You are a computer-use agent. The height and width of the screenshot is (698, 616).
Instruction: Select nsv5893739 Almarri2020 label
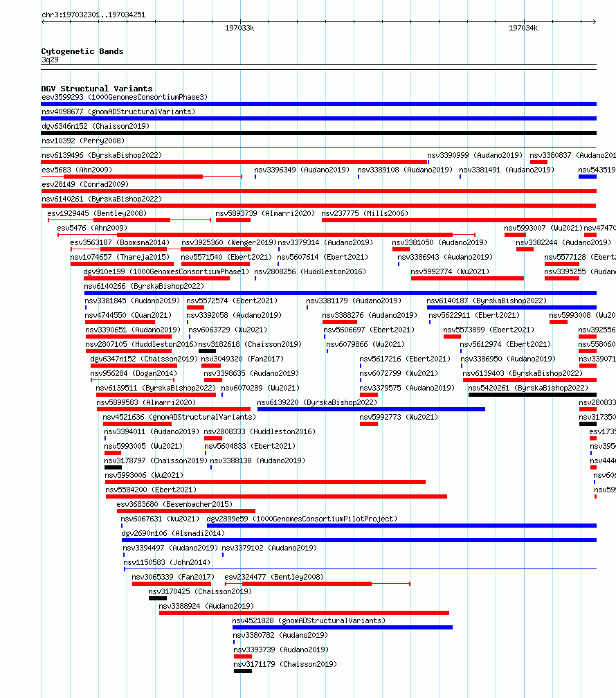(265, 213)
